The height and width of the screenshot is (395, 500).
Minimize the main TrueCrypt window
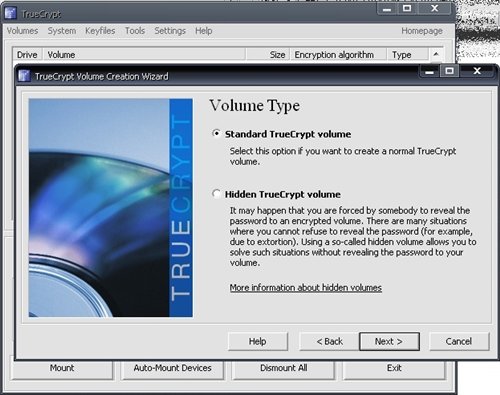(x=387, y=9)
